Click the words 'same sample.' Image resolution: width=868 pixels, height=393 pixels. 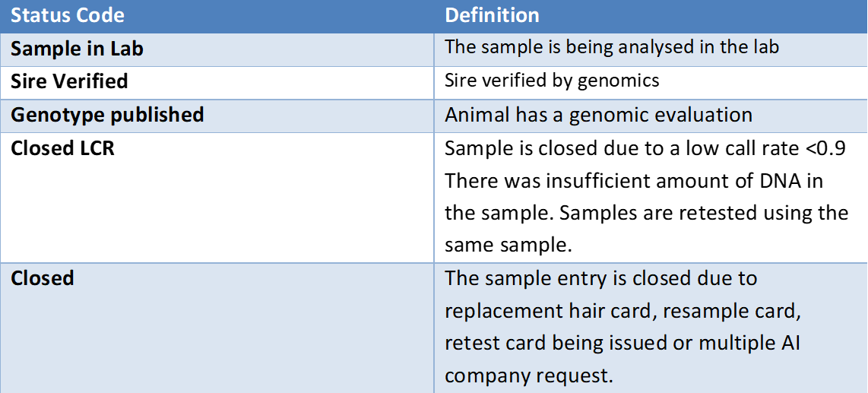pos(508,246)
